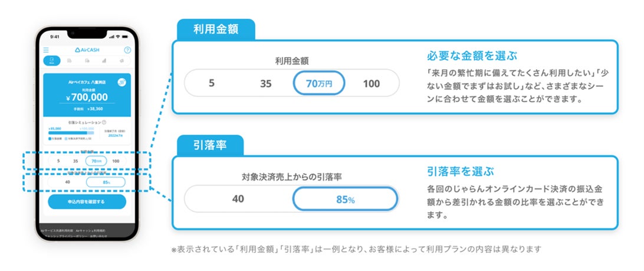This screenshot has width=644, height=271.
Task: Open the bar chart tab icon in the phone
Action: pos(104,60)
